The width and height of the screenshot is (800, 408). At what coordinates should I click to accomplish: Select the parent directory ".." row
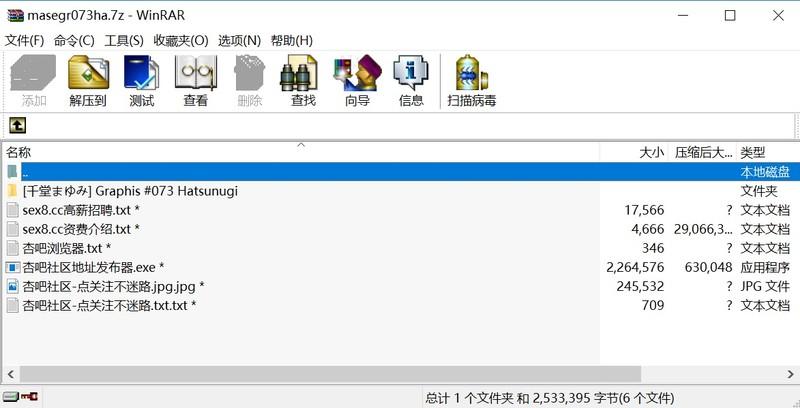300,172
